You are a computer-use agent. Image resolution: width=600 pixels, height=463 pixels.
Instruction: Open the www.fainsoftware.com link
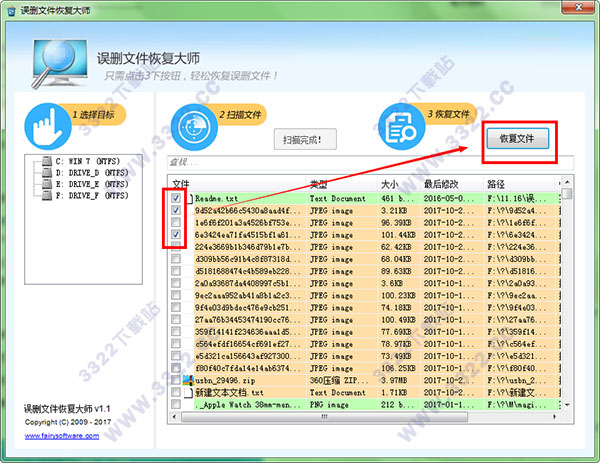coord(62,436)
